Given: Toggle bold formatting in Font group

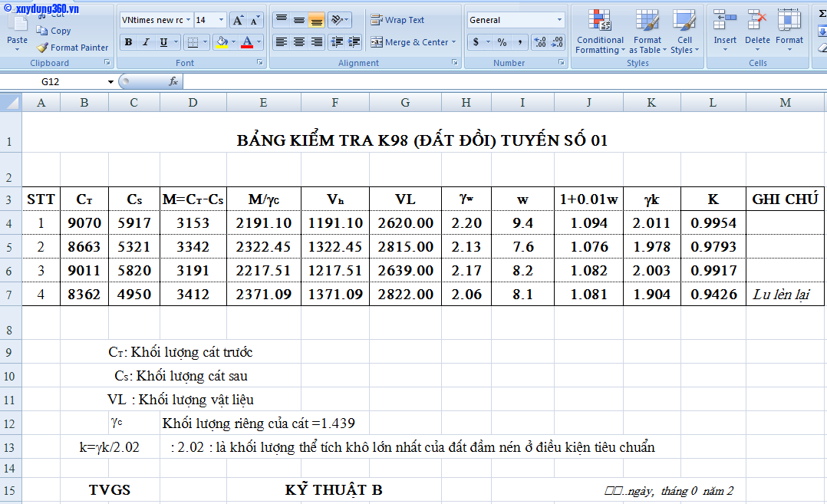Looking at the screenshot, I should tap(128, 42).
